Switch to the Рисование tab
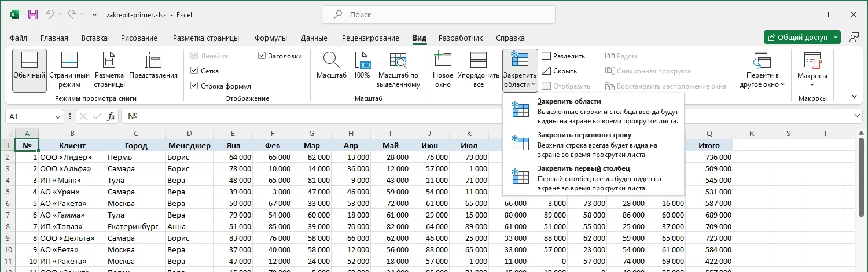The width and height of the screenshot is (868, 272). [139, 38]
